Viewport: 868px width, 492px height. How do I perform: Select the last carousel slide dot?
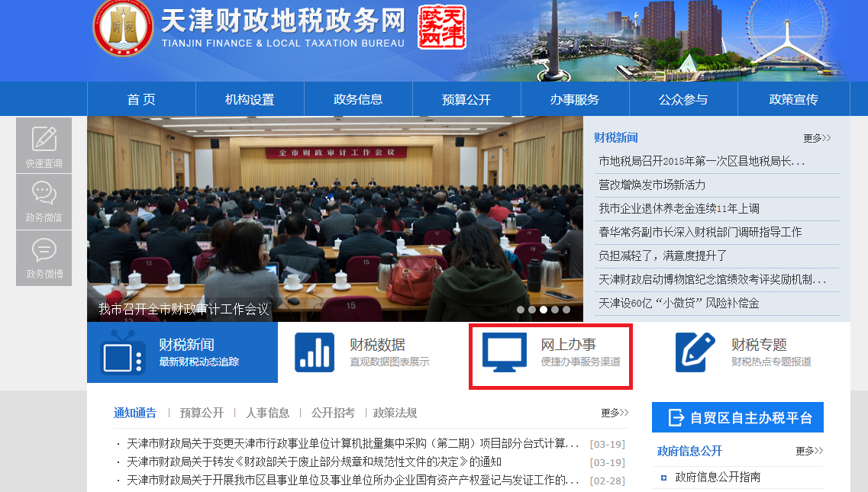tap(566, 310)
